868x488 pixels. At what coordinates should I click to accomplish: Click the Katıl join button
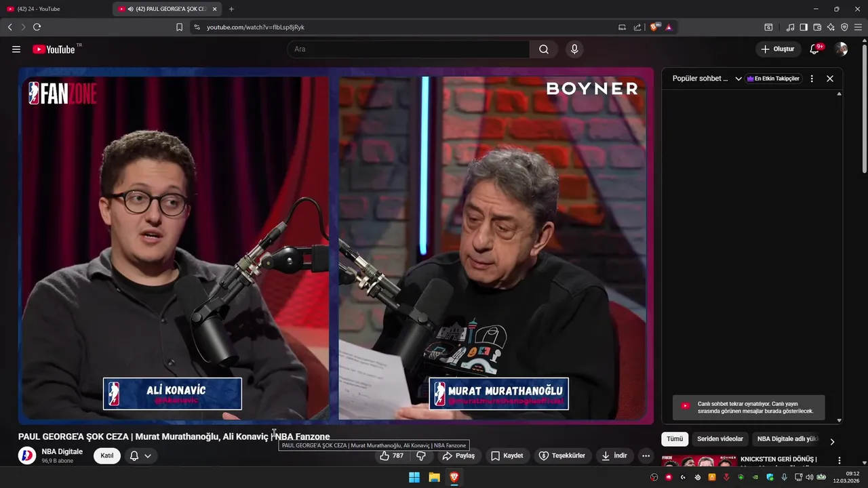pyautogui.click(x=107, y=455)
